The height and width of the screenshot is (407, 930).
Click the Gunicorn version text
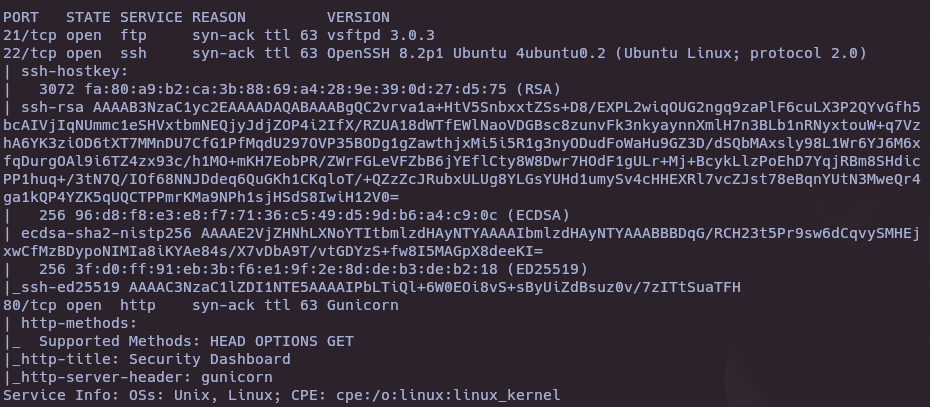362,305
